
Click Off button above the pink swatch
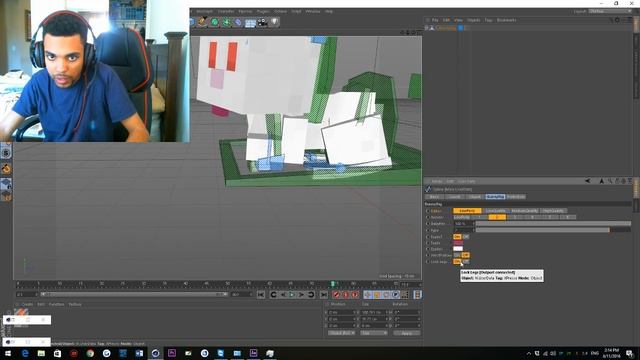466,237
